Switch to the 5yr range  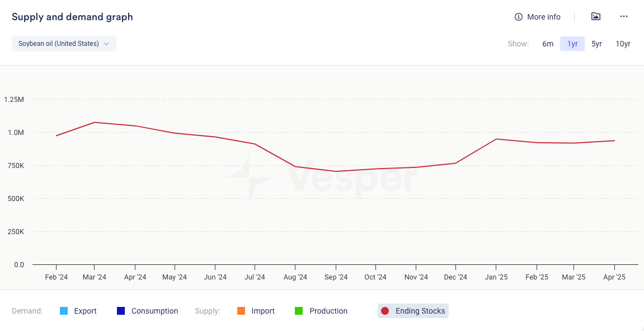(x=596, y=44)
